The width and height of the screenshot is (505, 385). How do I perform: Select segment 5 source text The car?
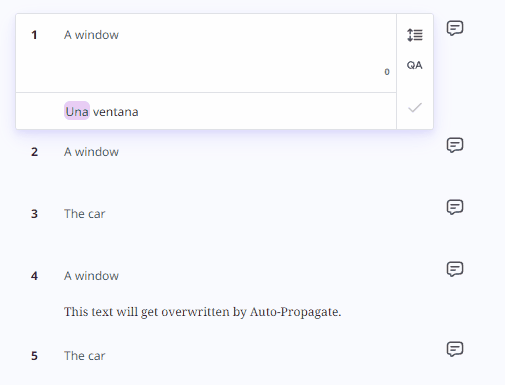click(x=84, y=356)
